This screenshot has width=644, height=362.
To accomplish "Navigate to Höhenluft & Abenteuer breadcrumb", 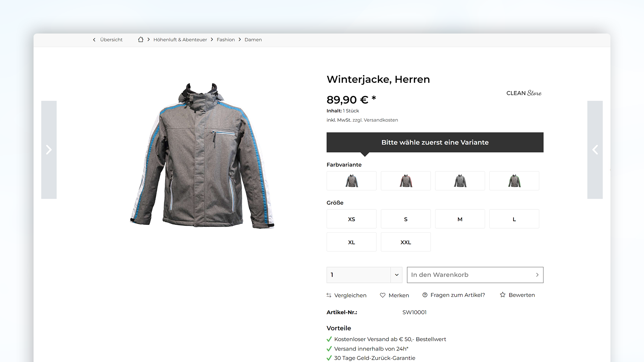I will [180, 40].
